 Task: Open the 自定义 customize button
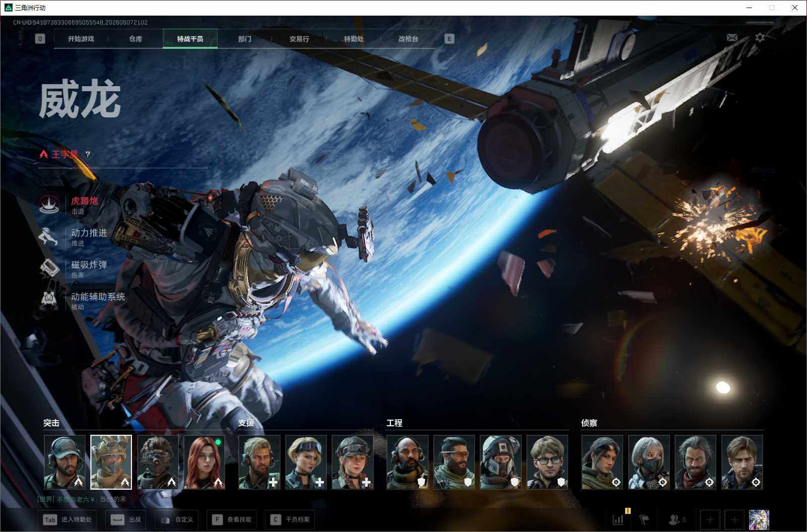(x=176, y=519)
